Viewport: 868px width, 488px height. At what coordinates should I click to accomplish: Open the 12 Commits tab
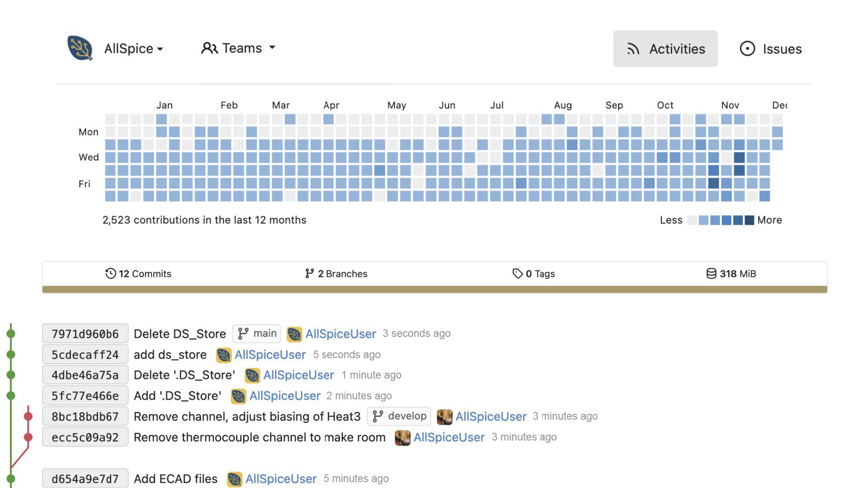138,274
